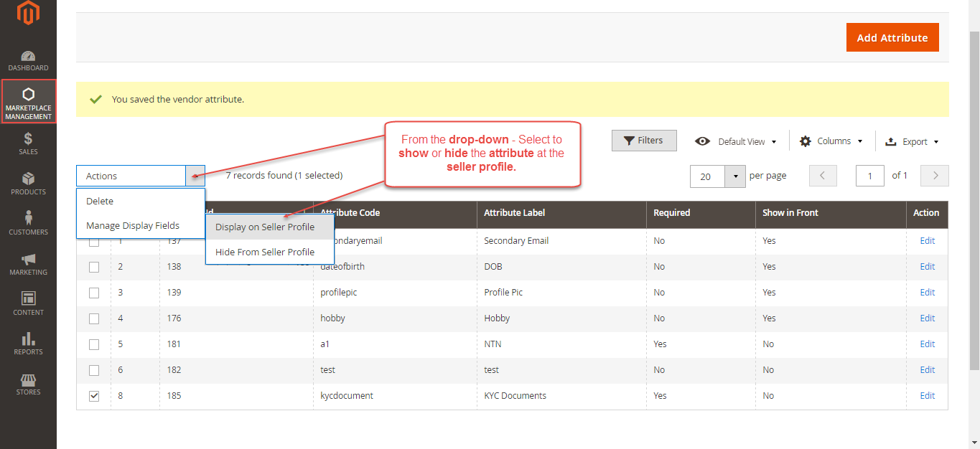Collapse the Actions dropdown arrow

point(195,176)
